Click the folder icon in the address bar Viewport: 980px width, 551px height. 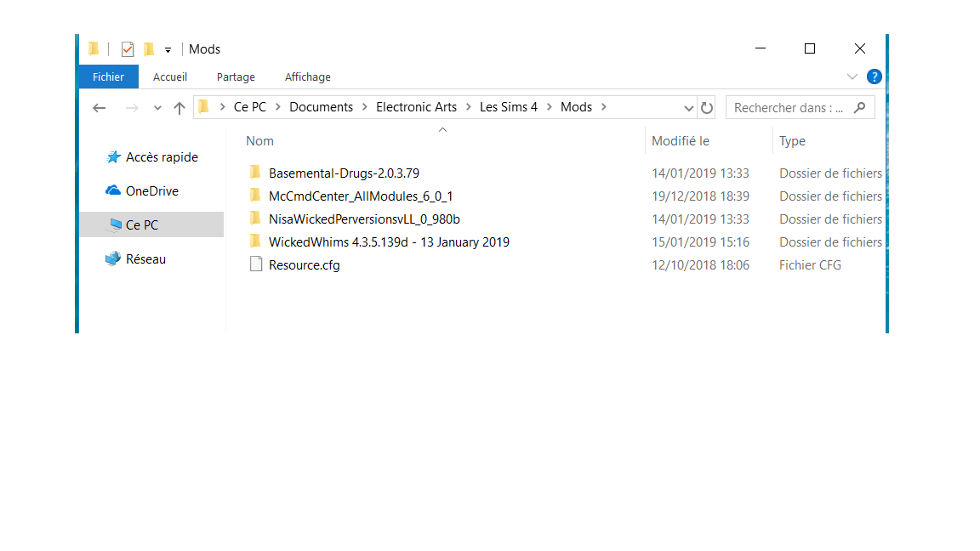tap(204, 107)
